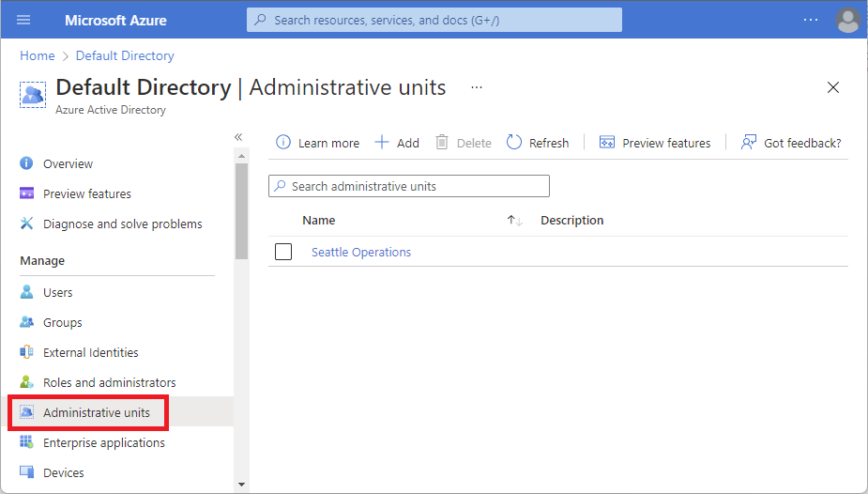Click the Learn more info icon

[x=283, y=143]
